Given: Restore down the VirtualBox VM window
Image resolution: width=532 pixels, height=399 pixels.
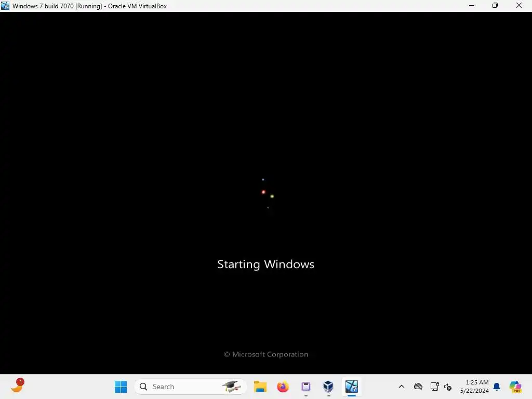Looking at the screenshot, I should pyautogui.click(x=495, y=5).
